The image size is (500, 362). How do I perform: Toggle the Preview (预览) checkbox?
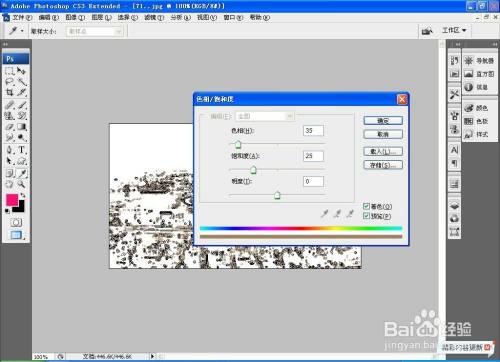tap(366, 216)
